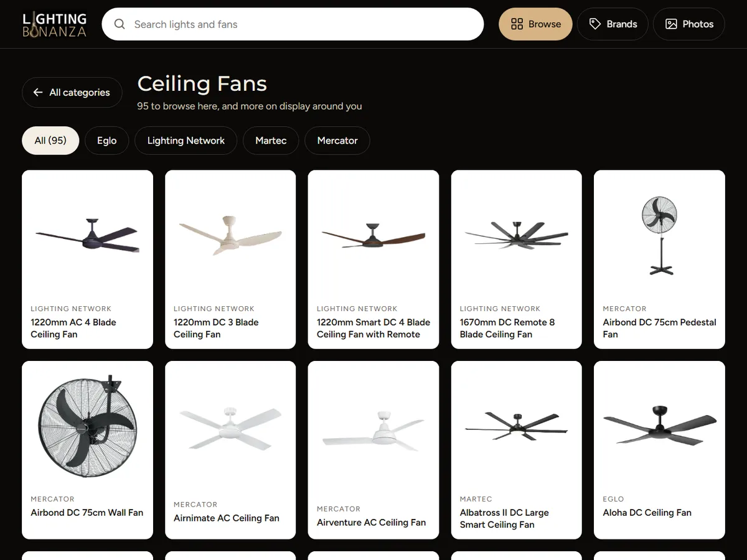
Task: Open the 1220mm AC 4 Blade fan image
Action: coord(87,235)
